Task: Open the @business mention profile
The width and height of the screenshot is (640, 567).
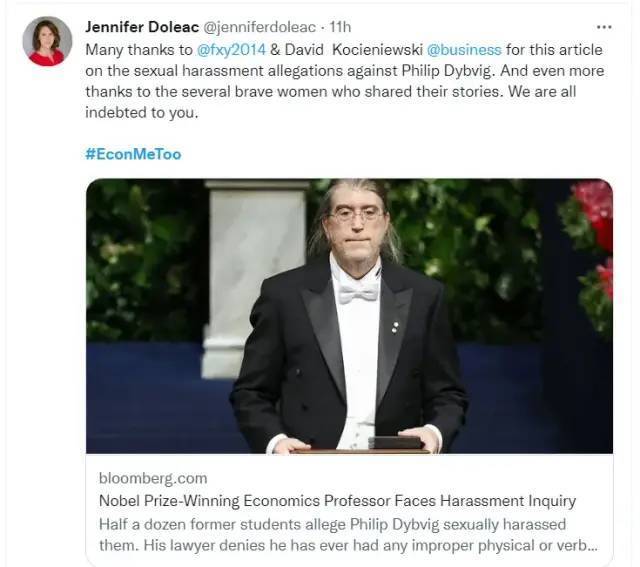Action: pyautogui.click(x=468, y=48)
